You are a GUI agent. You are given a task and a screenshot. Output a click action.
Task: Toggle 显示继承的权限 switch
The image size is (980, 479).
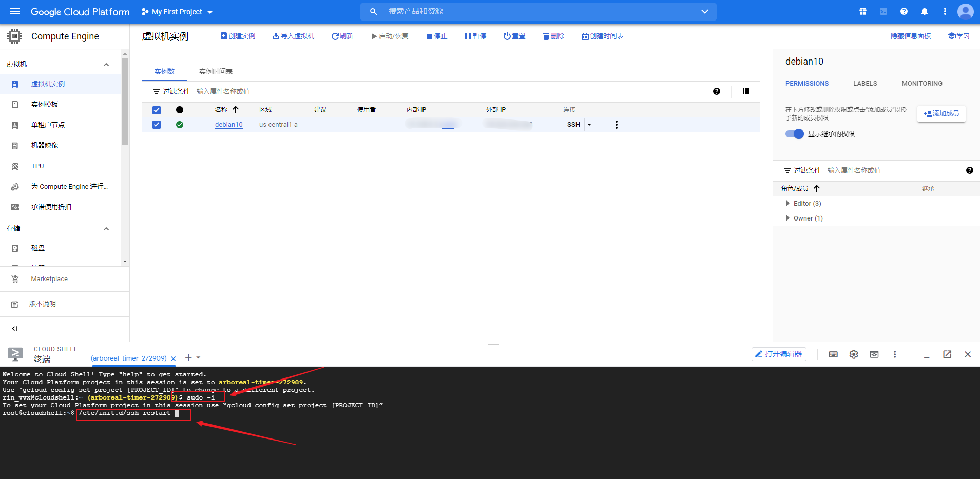coord(795,134)
